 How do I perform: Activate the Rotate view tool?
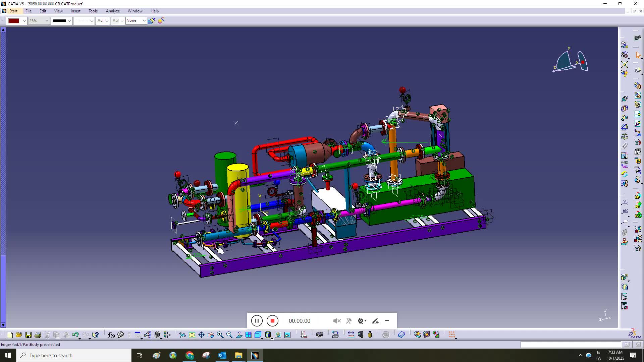click(x=211, y=335)
